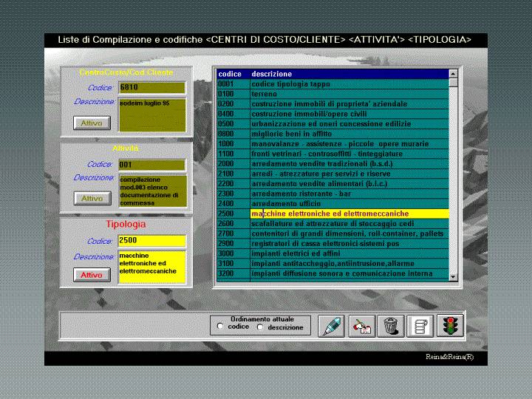Click the trash can delete icon
The image size is (532, 399).
[x=391, y=325]
